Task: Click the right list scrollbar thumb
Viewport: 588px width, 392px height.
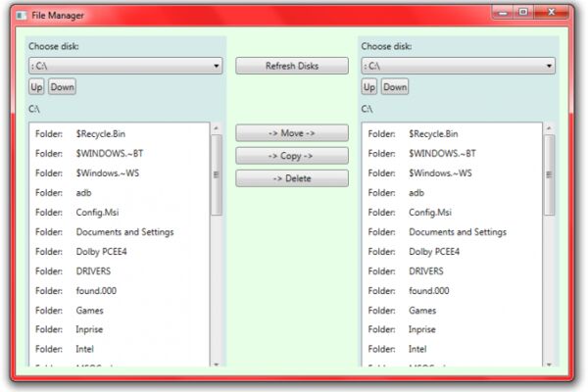Action: point(549,174)
